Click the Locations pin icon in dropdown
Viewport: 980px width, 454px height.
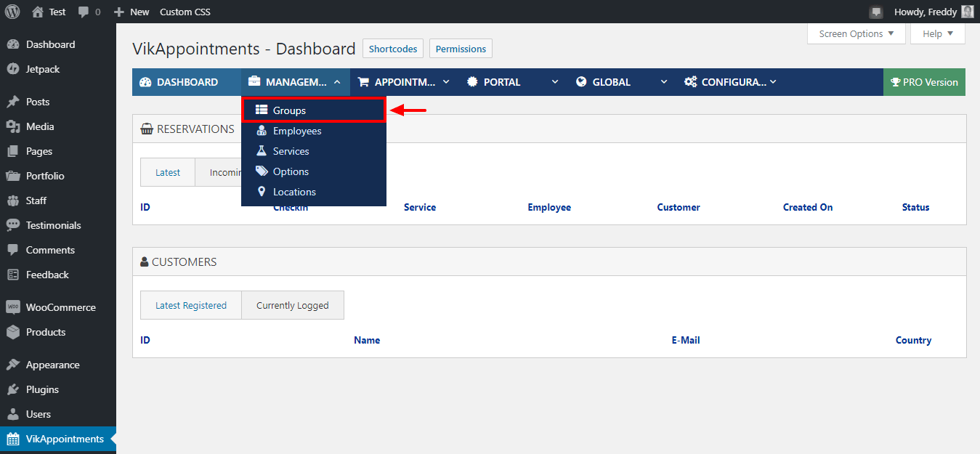point(262,192)
